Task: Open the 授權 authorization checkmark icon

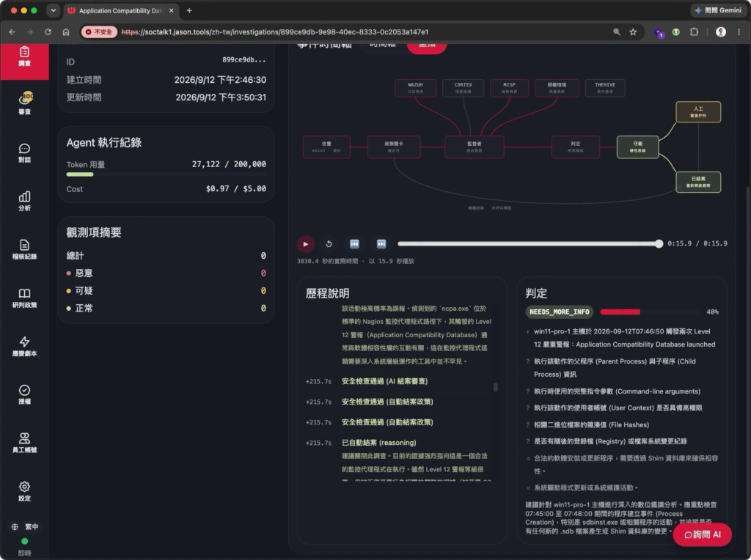Action: click(24, 394)
